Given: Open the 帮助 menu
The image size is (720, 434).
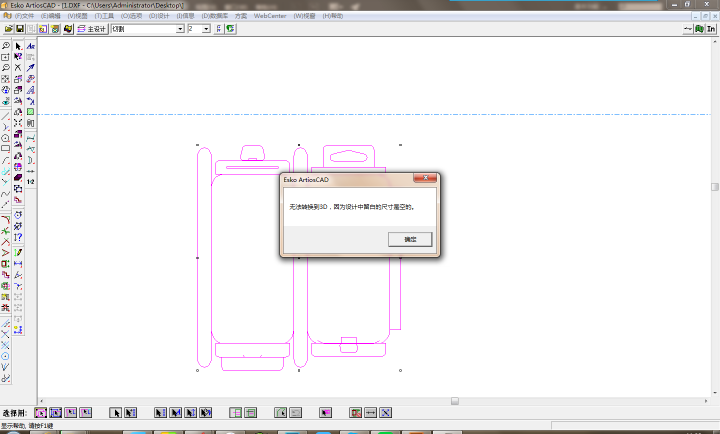Looking at the screenshot, I should pyautogui.click(x=333, y=16).
